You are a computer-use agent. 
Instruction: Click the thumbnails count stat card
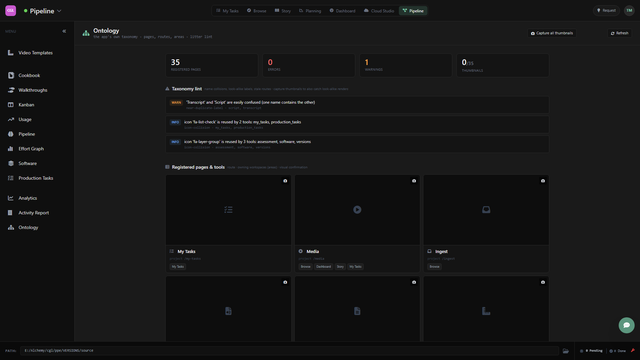click(503, 65)
